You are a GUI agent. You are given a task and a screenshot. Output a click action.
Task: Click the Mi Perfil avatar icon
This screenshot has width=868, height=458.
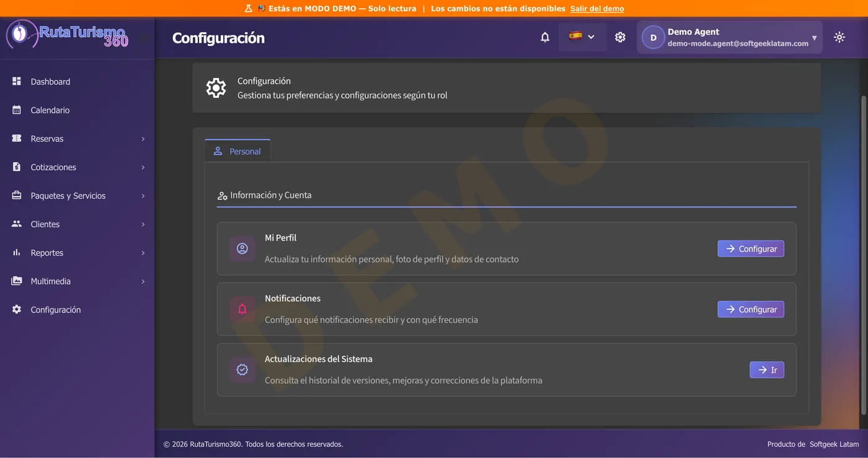[x=242, y=249]
